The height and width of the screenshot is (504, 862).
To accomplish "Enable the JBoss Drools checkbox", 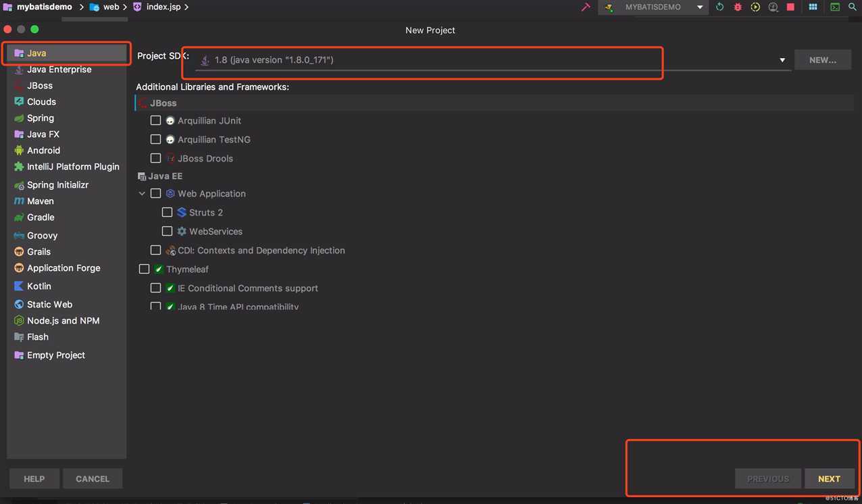I will [x=155, y=158].
